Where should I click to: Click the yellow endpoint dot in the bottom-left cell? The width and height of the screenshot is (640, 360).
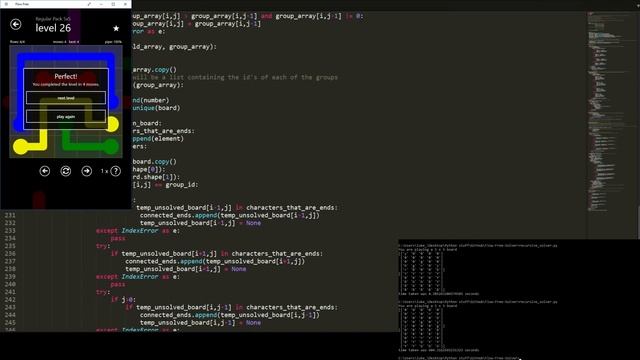(20, 147)
